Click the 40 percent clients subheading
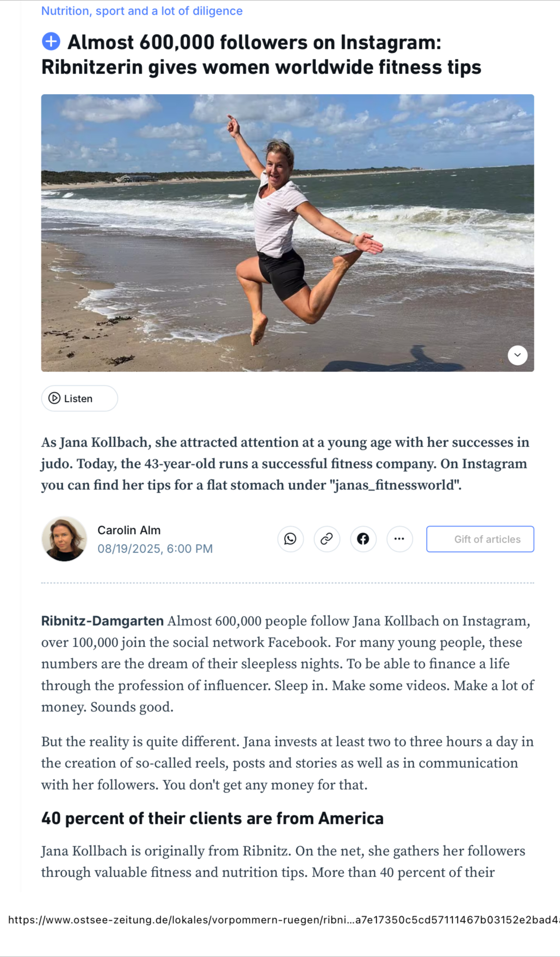Image resolution: width=560 pixels, height=957 pixels. point(212,818)
